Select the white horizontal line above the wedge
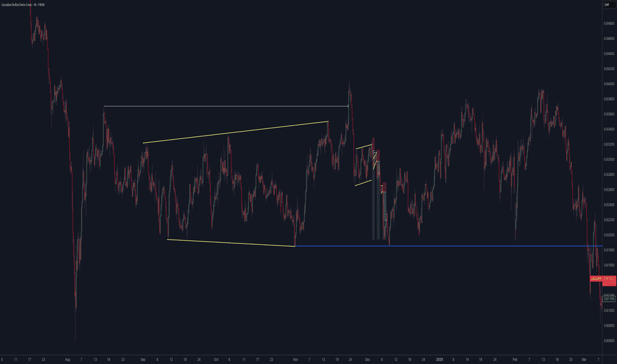The height and width of the screenshot is (364, 617). (x=226, y=107)
